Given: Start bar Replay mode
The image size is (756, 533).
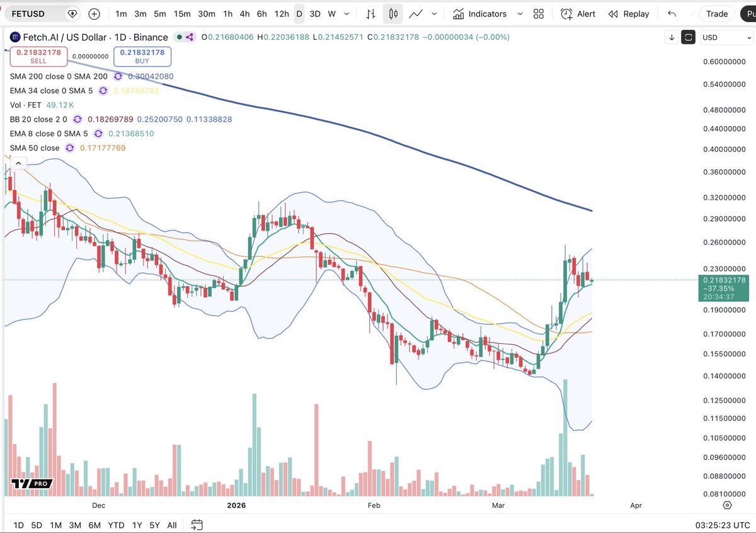Looking at the screenshot, I should [628, 14].
